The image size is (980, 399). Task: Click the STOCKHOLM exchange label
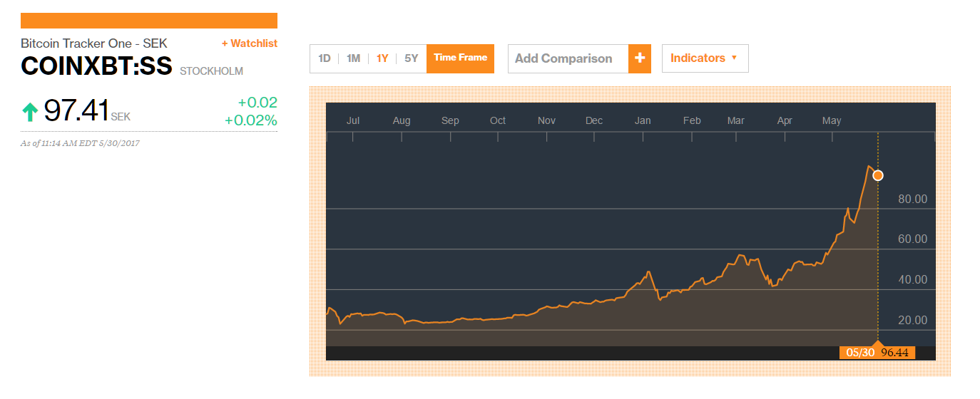point(211,71)
